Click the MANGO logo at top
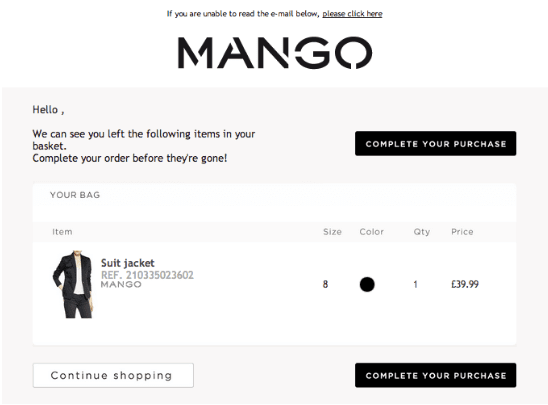The width and height of the screenshot is (548, 405). tap(275, 52)
